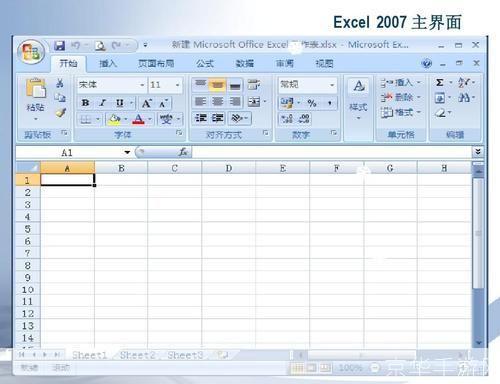This screenshot has width=500, height=384.
Task: Toggle Align Text Left
Action: pyautogui.click(x=200, y=101)
